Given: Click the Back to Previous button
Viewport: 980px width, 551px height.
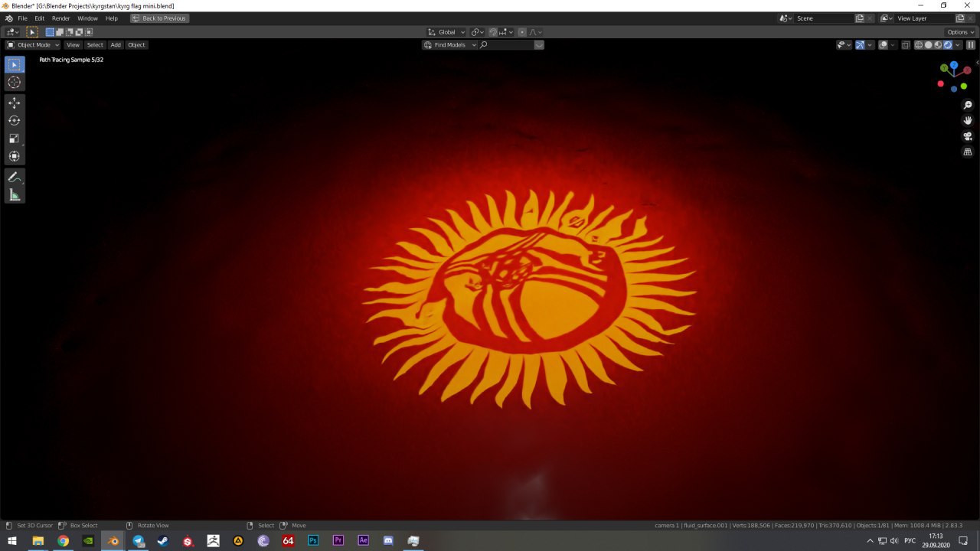Looking at the screenshot, I should 159,18.
